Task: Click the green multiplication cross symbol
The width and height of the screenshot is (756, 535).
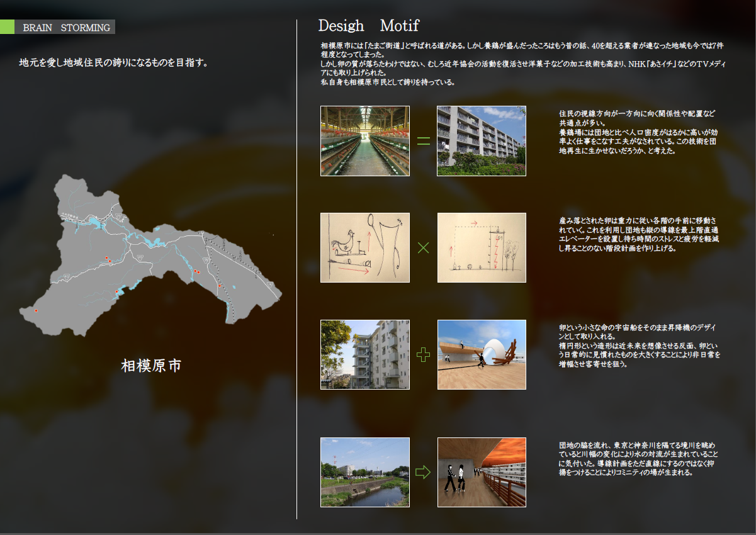Action: click(x=424, y=247)
